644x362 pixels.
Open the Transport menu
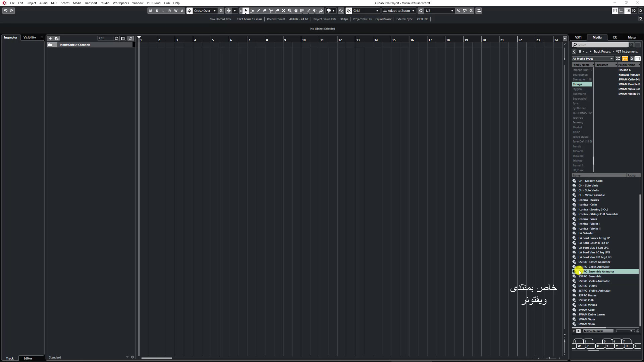coord(91,3)
